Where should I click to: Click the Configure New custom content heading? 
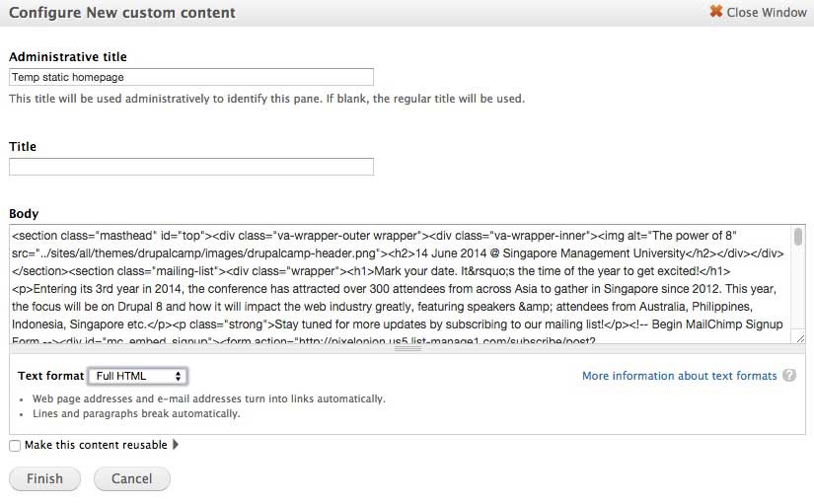tap(122, 13)
